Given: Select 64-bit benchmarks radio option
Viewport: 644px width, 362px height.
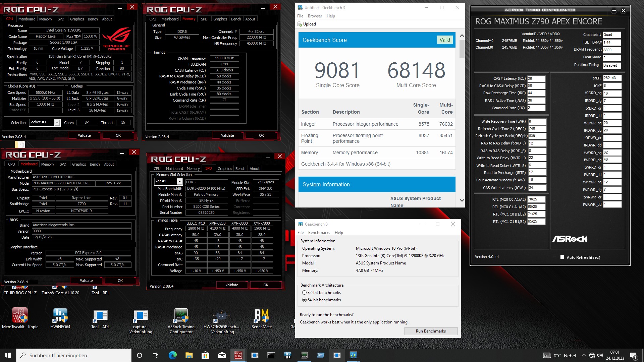Looking at the screenshot, I should coord(304,300).
